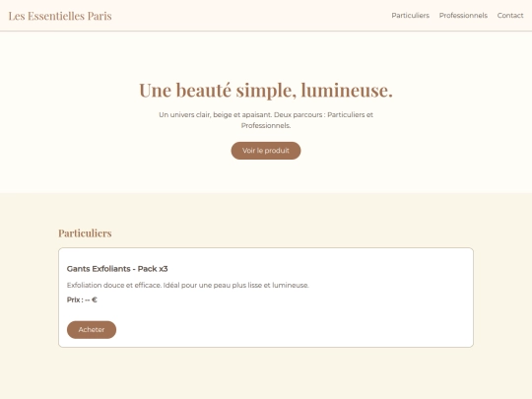The image size is (532, 399).
Task: Click the word lumineuse in the headline
Action: click(x=347, y=91)
